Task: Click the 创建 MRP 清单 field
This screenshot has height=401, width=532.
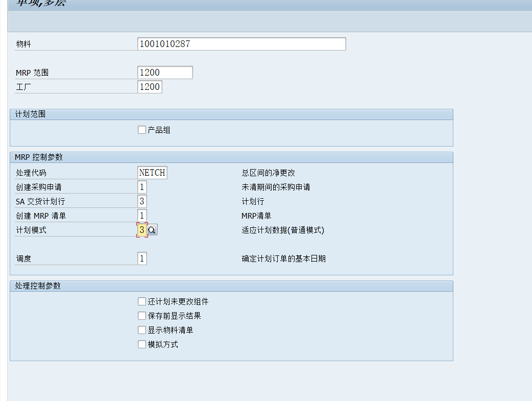Action: click(142, 215)
